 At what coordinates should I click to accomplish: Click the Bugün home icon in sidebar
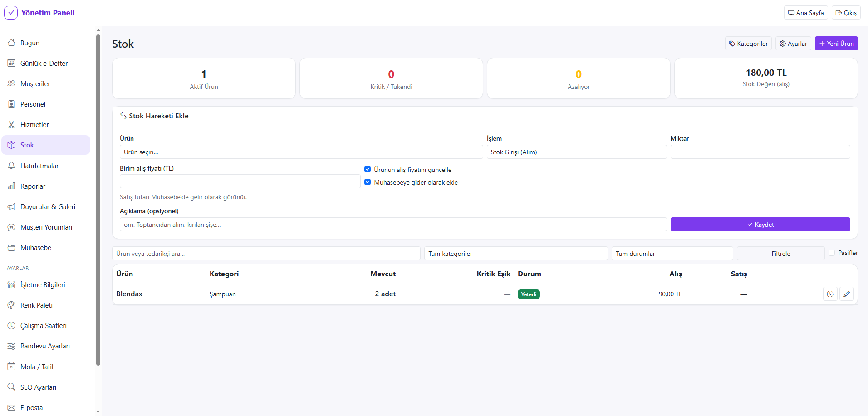click(x=11, y=43)
